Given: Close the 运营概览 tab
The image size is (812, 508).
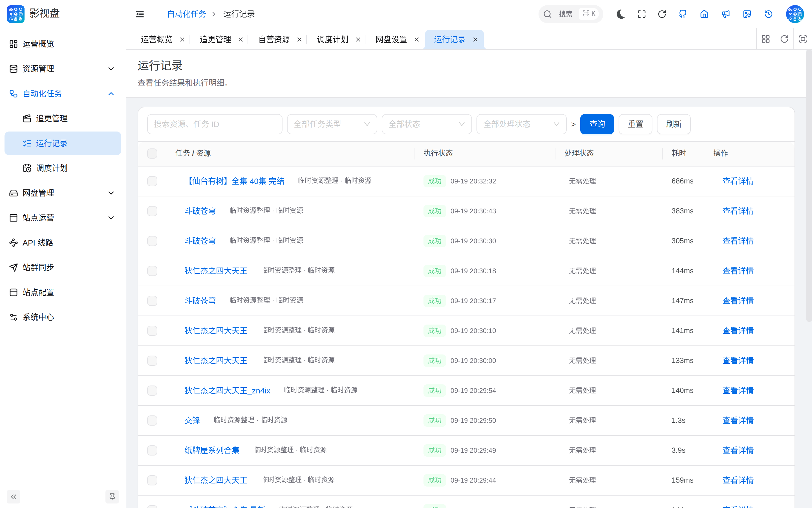Looking at the screenshot, I should click(182, 40).
